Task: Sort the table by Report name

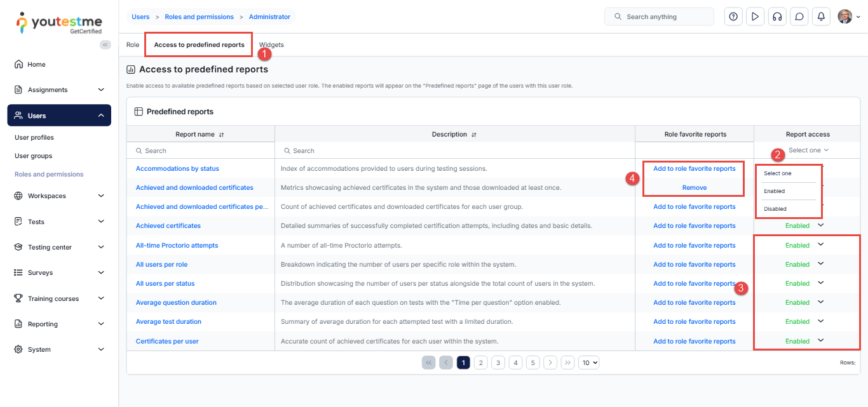Action: point(221,135)
